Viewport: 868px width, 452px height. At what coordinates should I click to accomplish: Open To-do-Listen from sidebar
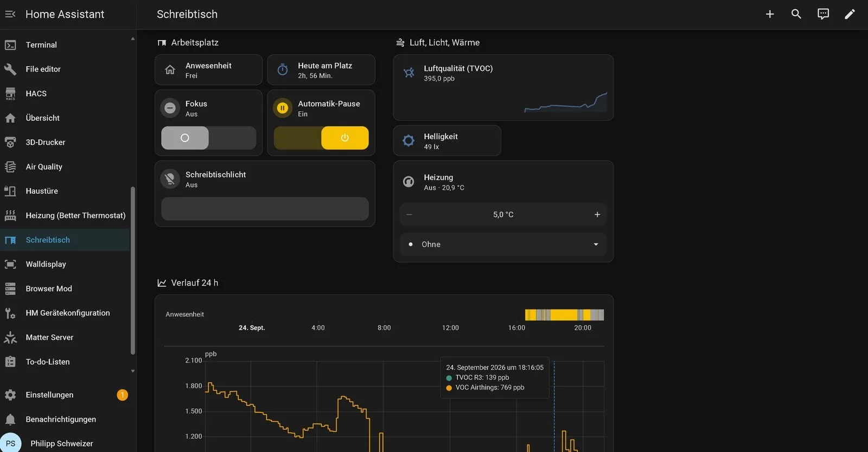pyautogui.click(x=65, y=362)
